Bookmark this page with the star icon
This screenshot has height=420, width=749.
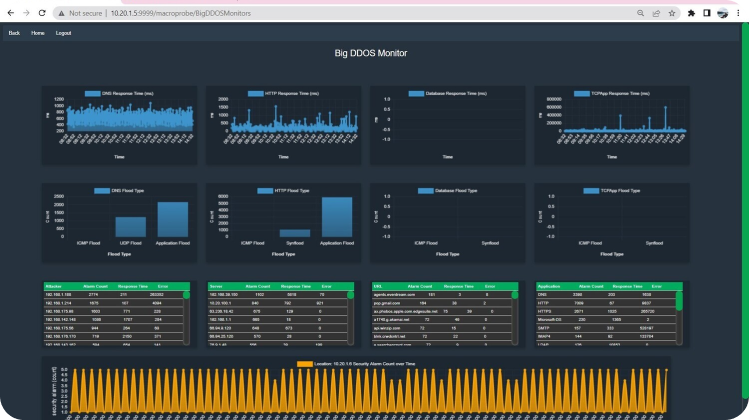point(669,14)
